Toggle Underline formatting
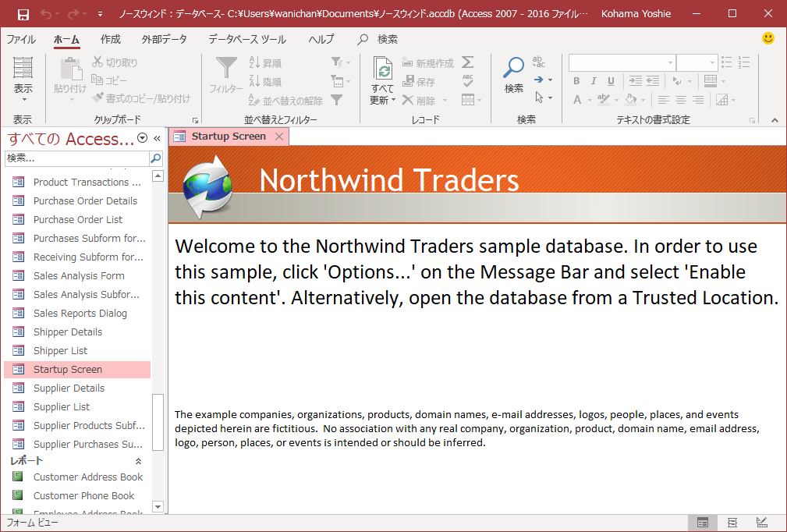This screenshot has height=532, width=787. [x=611, y=81]
